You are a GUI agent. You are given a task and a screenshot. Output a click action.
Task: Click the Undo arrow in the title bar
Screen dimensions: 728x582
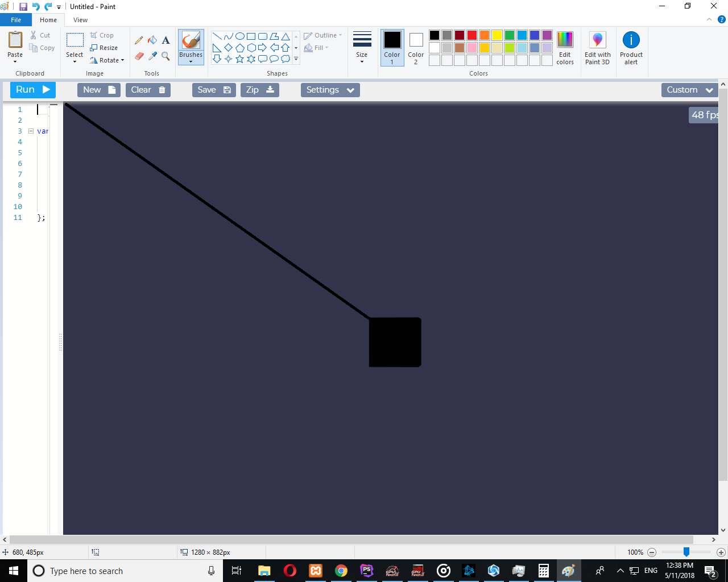pos(36,7)
